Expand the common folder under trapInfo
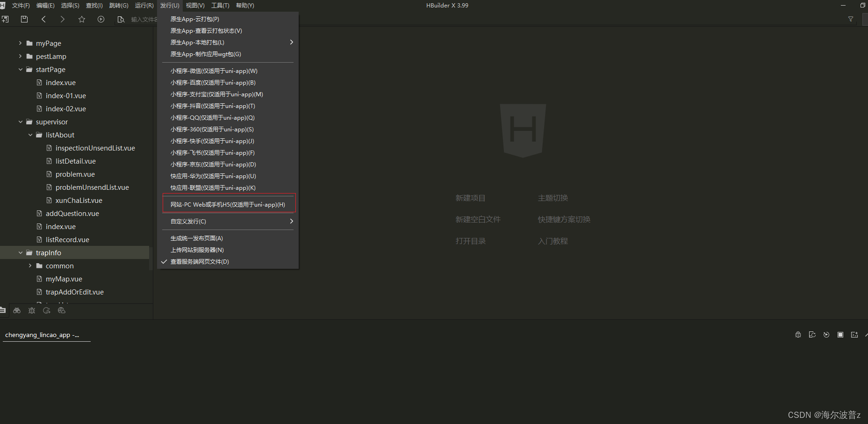 (30, 266)
